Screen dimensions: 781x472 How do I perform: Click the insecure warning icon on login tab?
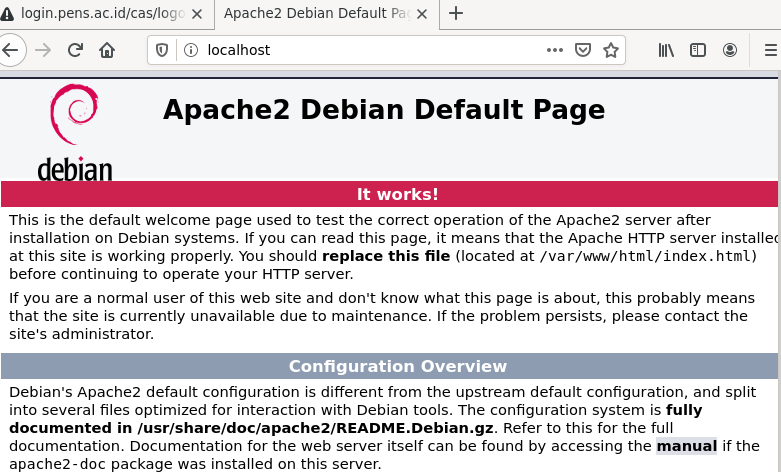pos(7,14)
